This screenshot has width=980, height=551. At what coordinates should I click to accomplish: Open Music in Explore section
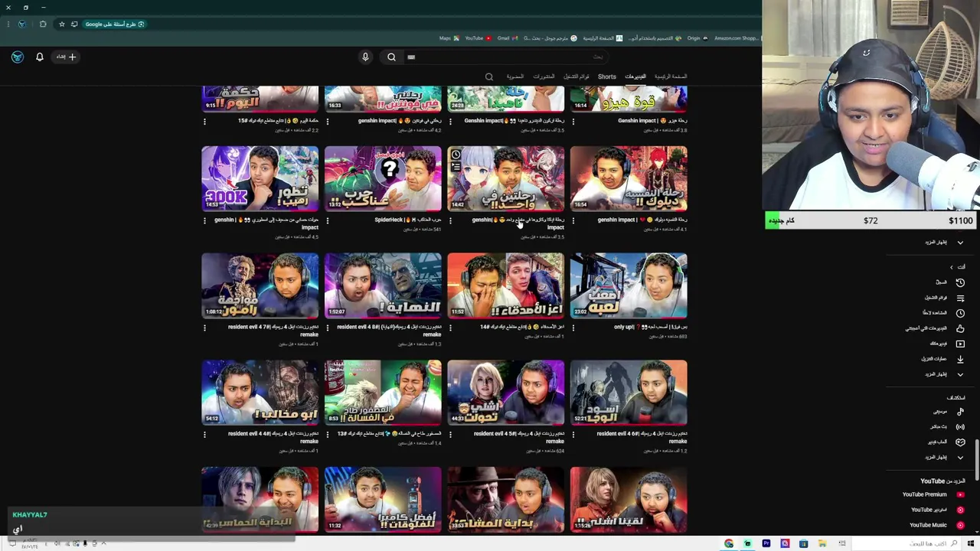coord(948,412)
